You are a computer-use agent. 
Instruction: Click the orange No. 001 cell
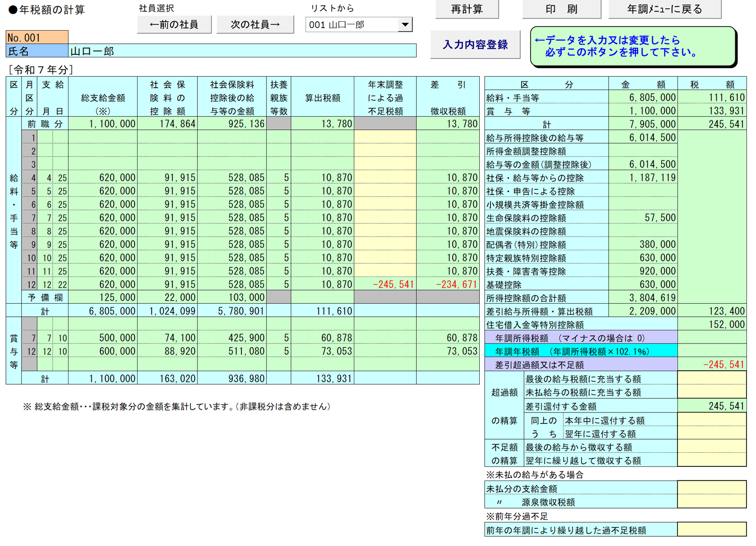[x=37, y=38]
